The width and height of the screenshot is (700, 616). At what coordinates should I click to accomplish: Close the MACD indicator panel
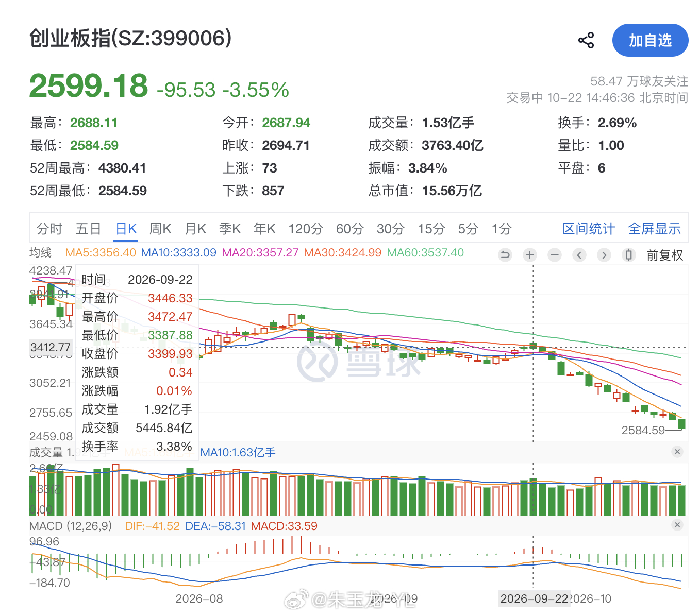[x=677, y=525]
